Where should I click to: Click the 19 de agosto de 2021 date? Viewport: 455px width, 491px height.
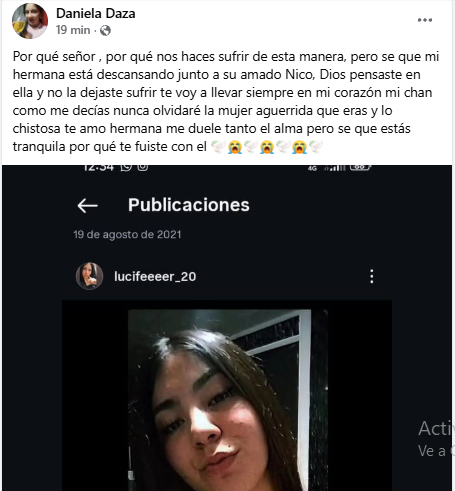point(127,235)
